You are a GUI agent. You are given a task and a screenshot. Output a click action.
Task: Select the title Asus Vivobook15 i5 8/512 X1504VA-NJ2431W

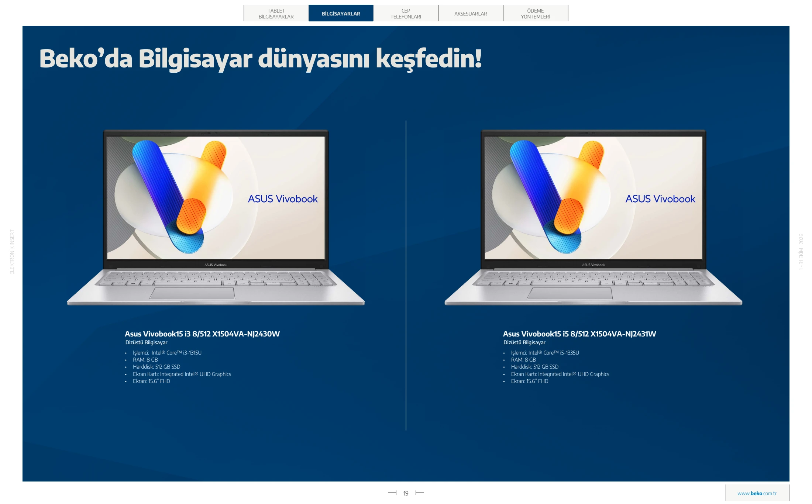(x=579, y=334)
